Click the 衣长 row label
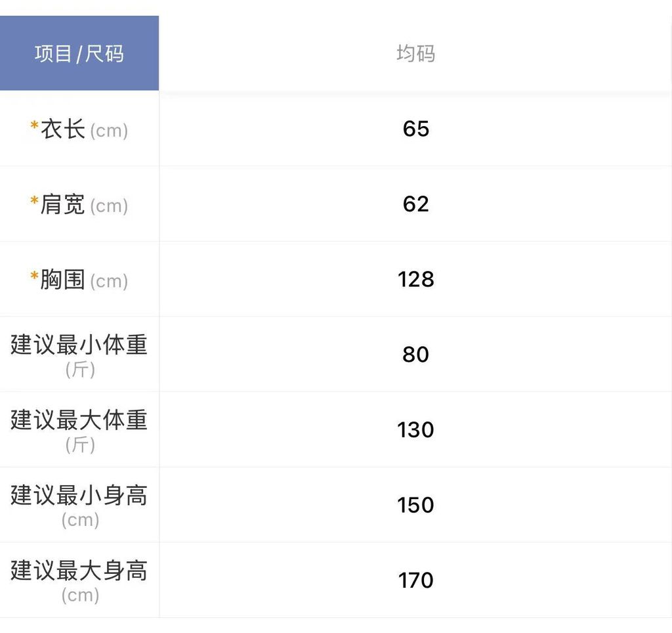This screenshot has width=672, height=633. (x=63, y=129)
